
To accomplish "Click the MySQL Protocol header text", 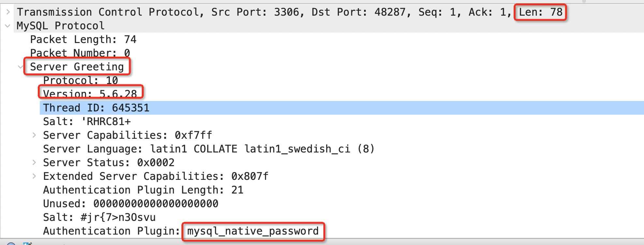I will tap(61, 26).
